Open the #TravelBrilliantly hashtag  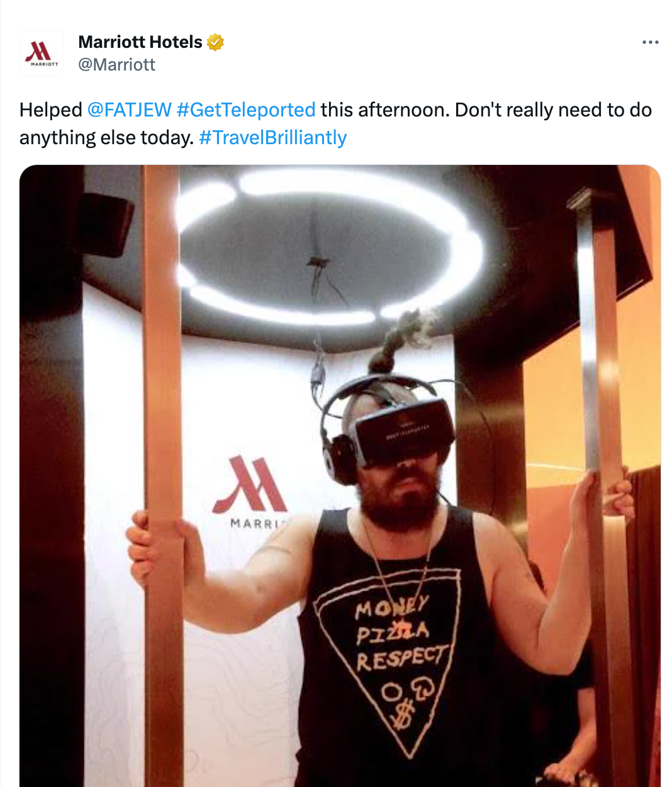tap(272, 137)
